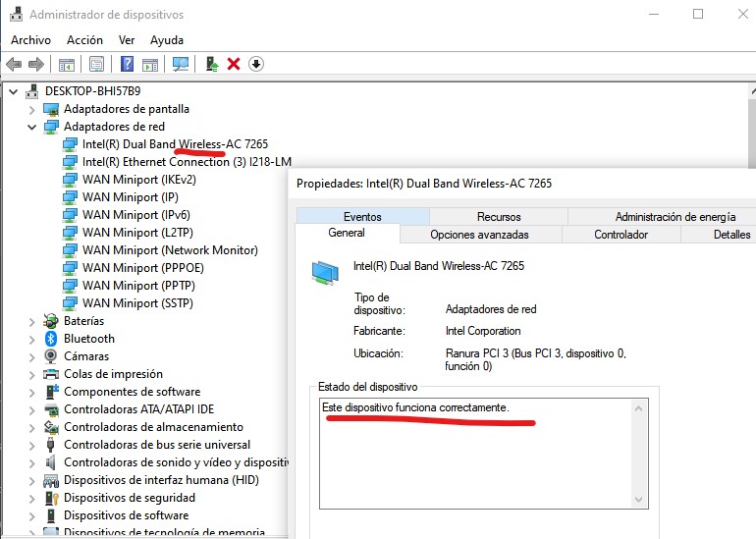Open the Ver menu
Screen dimensions: 756x539
(127, 40)
